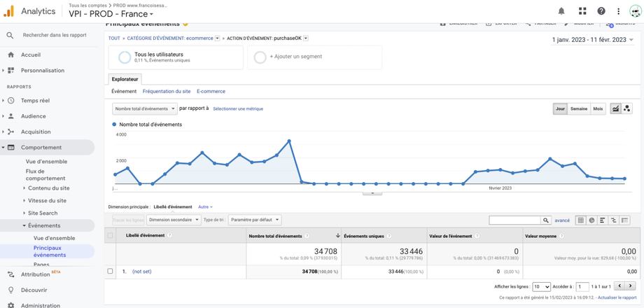Switch to Fréquentation du site tab
The width and height of the screenshot is (644, 308).
pos(167,91)
